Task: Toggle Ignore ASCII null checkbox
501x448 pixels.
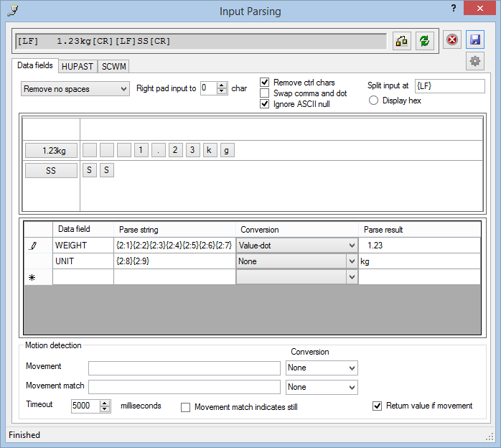Action: click(x=265, y=104)
